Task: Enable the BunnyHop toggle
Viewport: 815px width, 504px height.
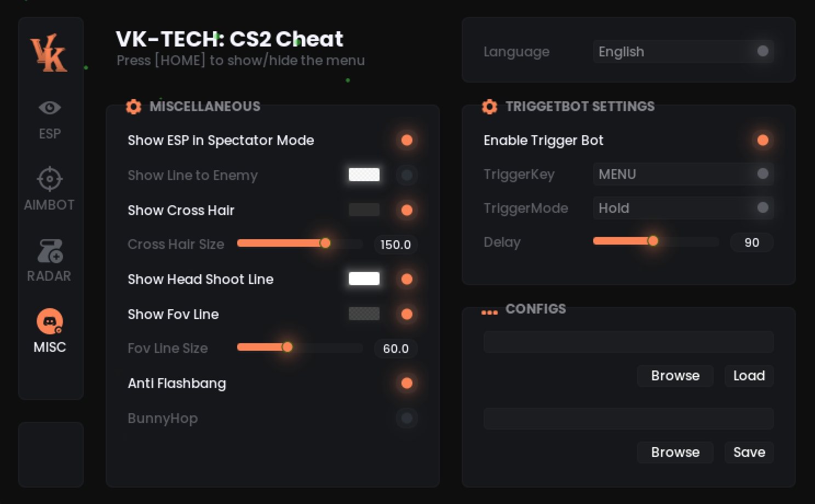Action: pos(406,419)
